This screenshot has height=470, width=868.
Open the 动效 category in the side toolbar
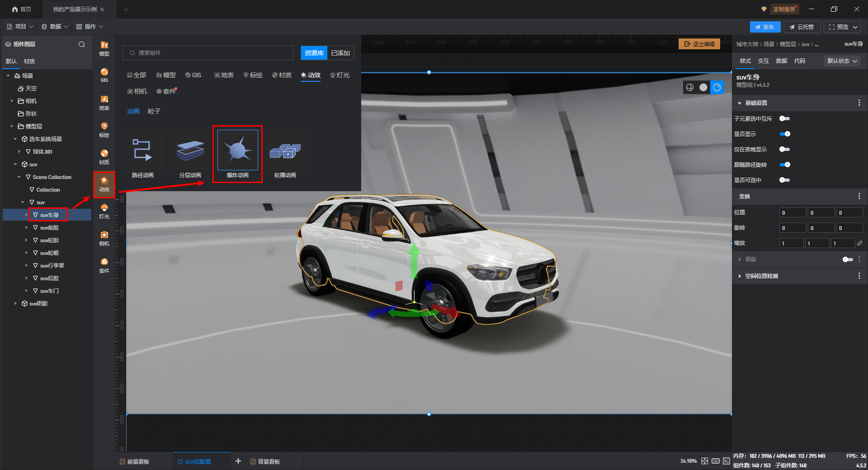[x=104, y=184]
